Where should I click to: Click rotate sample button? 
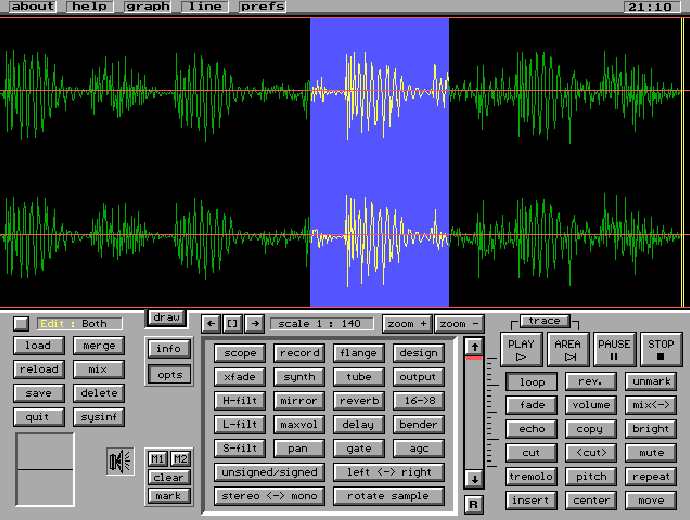(389, 496)
